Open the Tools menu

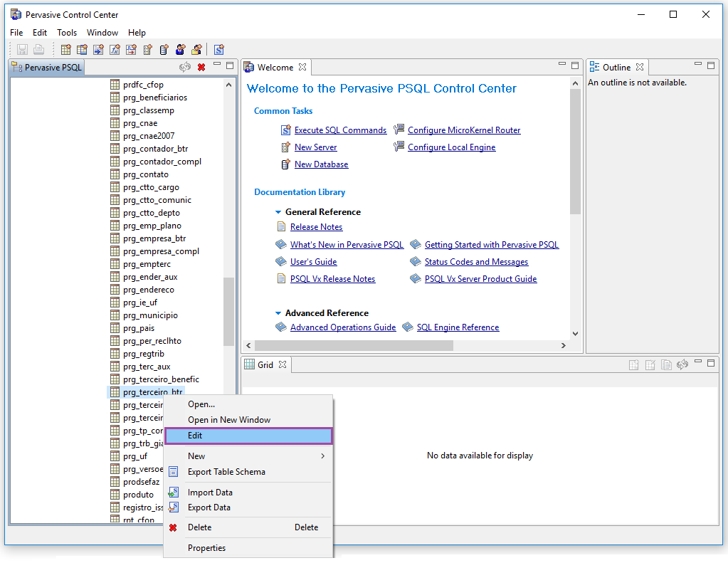point(67,33)
